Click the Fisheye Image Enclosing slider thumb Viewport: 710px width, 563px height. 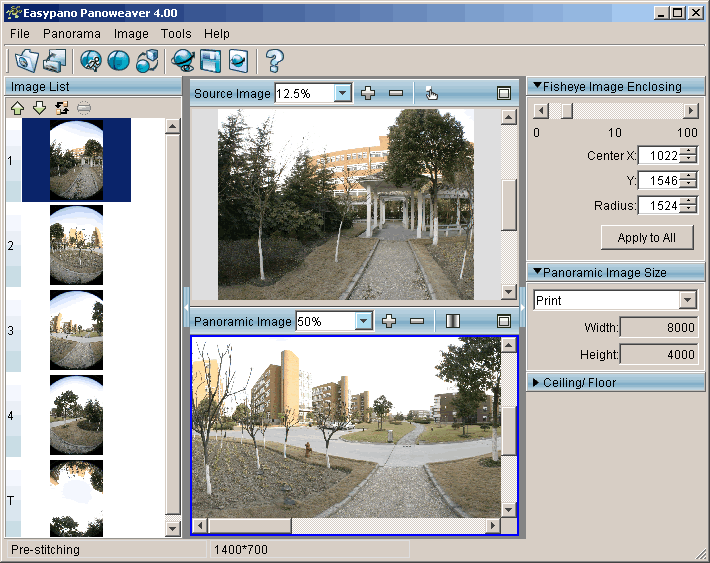[567, 110]
